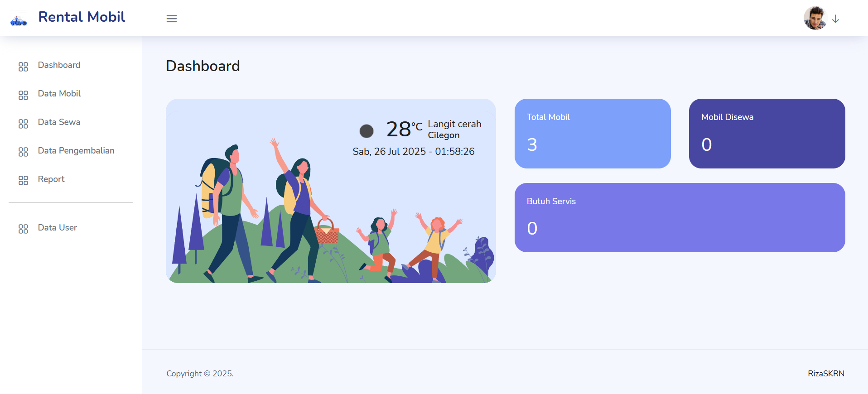
Task: Click the Rental Mobil car logo icon
Action: (19, 20)
